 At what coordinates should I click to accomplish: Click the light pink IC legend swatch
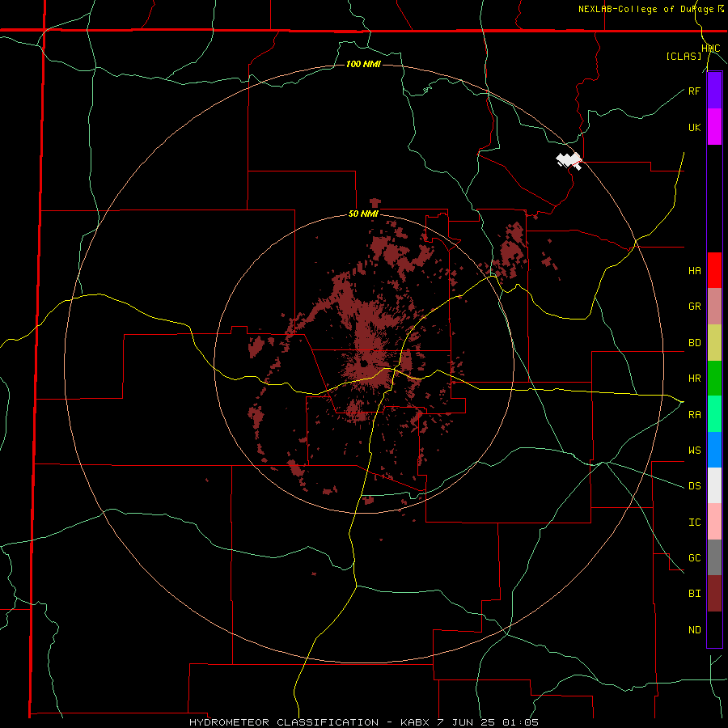(x=714, y=522)
